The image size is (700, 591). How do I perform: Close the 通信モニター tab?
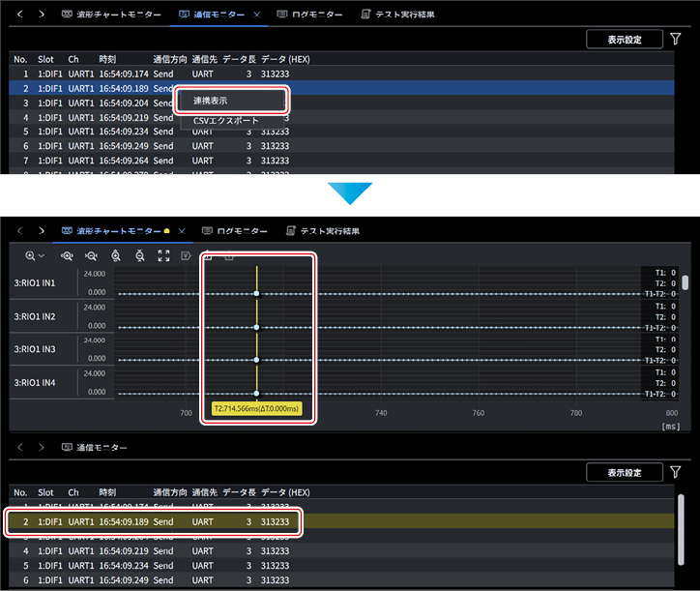[x=256, y=15]
